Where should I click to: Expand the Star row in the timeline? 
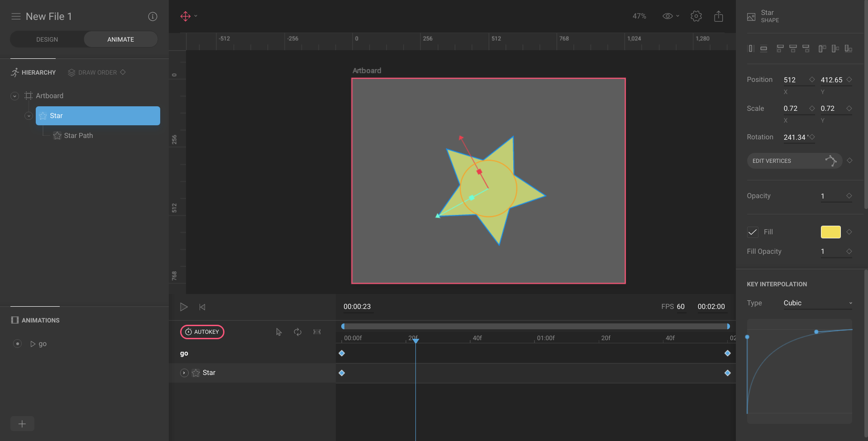click(x=184, y=373)
